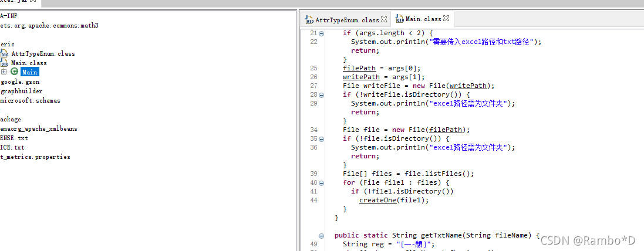Click the filePath variable on line 25
644x251 pixels.
click(359, 68)
